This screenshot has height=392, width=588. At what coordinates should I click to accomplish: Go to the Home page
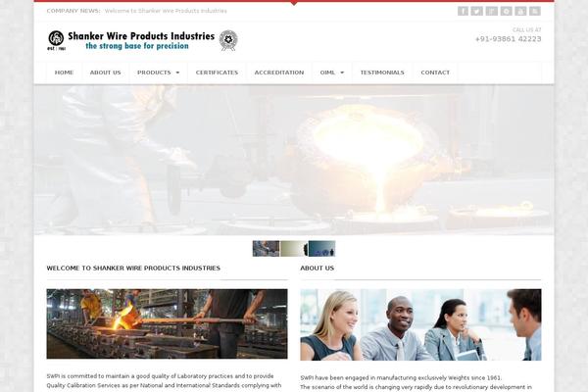tap(64, 73)
